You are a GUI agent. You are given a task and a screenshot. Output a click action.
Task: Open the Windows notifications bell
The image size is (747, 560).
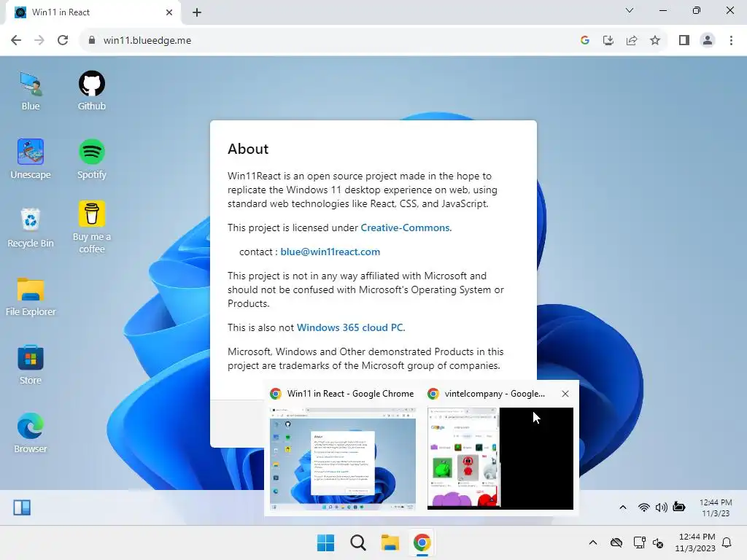(727, 542)
